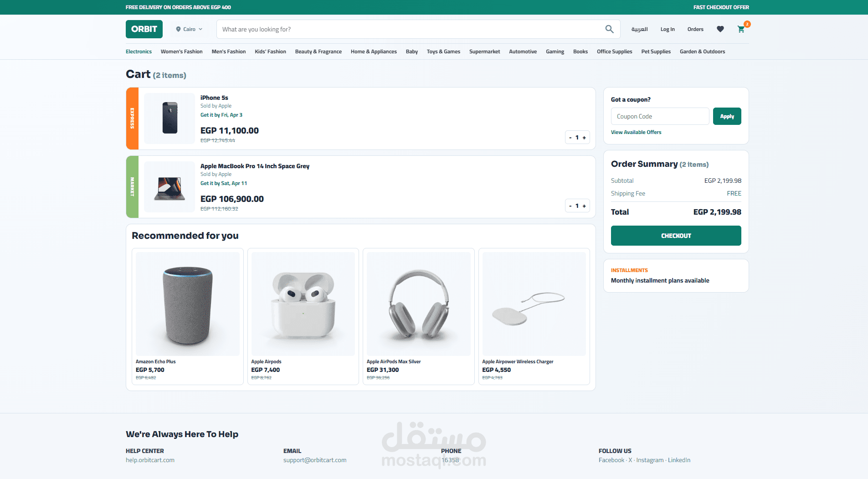The width and height of the screenshot is (868, 479).
Task: Click the Apply coupon button
Action: point(727,116)
